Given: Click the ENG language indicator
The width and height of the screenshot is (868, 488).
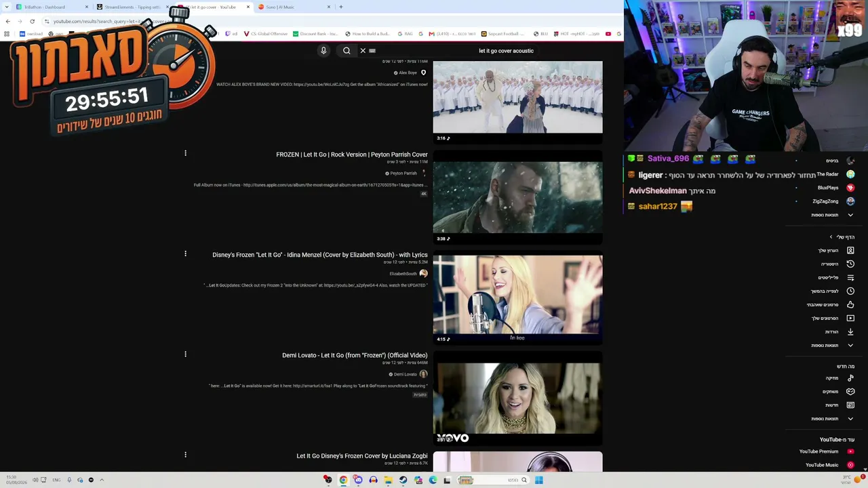Looking at the screenshot, I should [56, 480].
